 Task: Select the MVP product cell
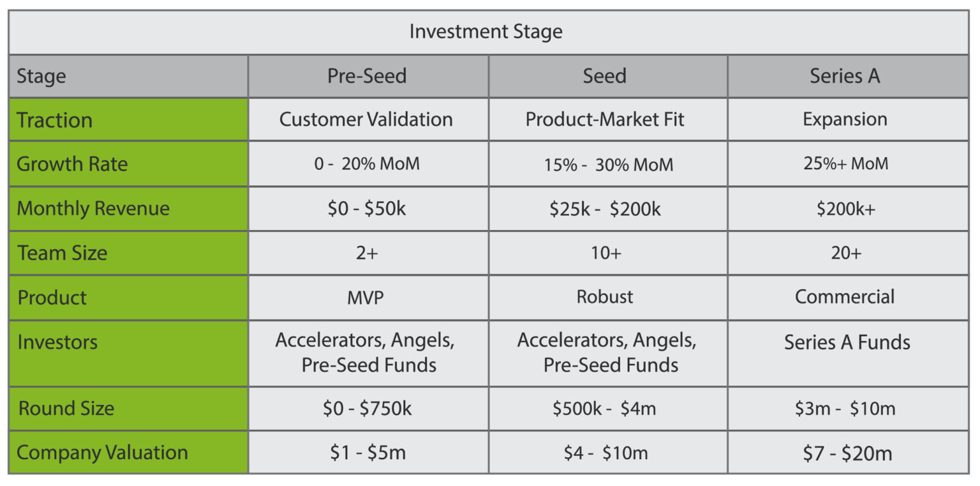click(366, 297)
